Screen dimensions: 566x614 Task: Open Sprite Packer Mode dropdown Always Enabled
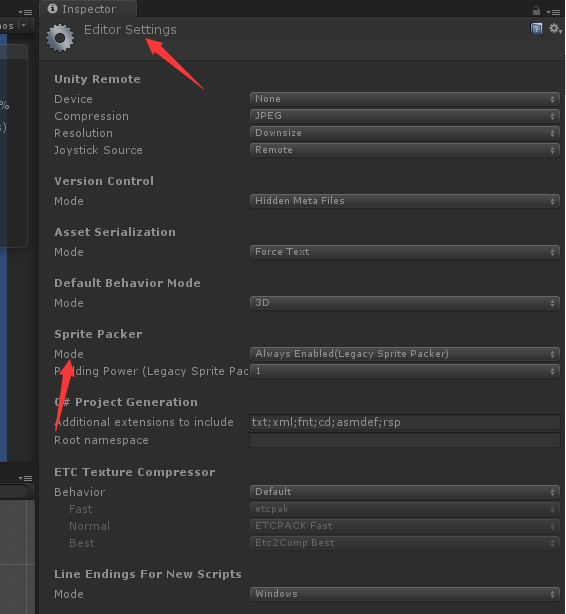pos(404,354)
